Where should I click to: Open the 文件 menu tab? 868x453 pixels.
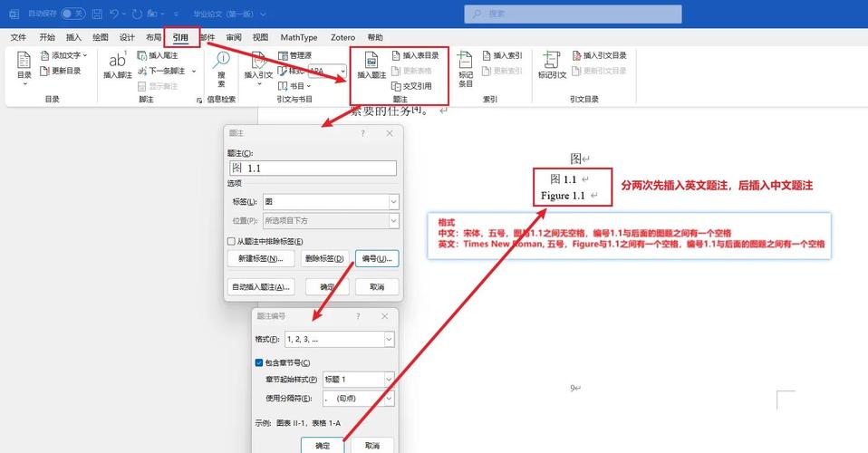(x=18, y=37)
